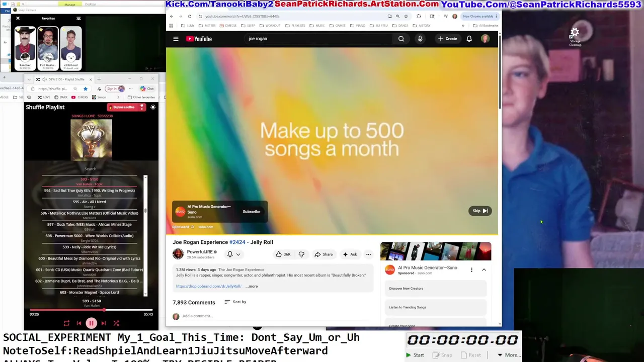Open the JIU JITSU bookmarks folder
This screenshot has width=644, height=362.
[379, 26]
